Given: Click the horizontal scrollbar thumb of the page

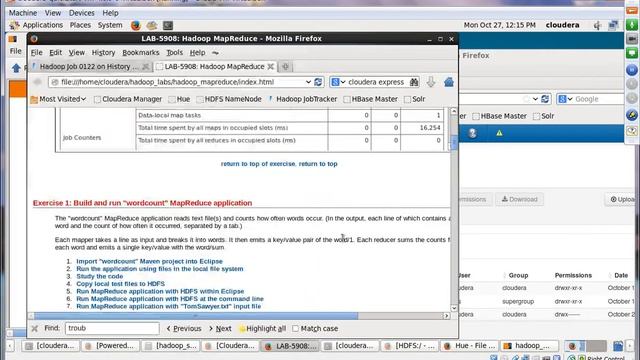Looking at the screenshot, I should coord(196,316).
